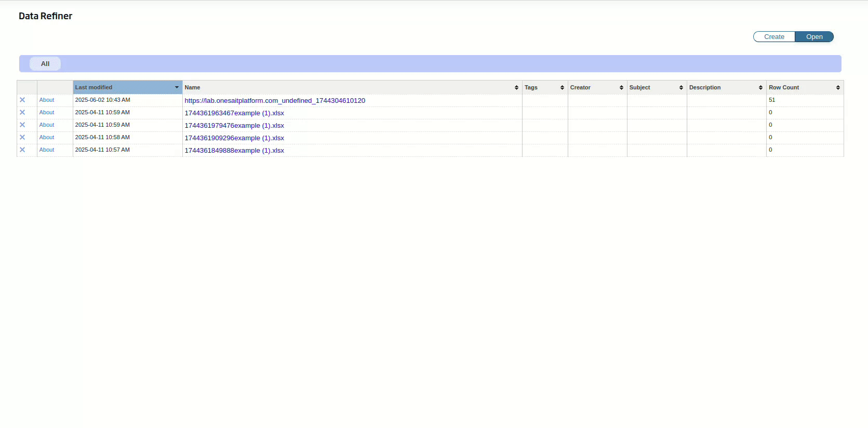
Task: Select the All tag filter
Action: tap(45, 64)
